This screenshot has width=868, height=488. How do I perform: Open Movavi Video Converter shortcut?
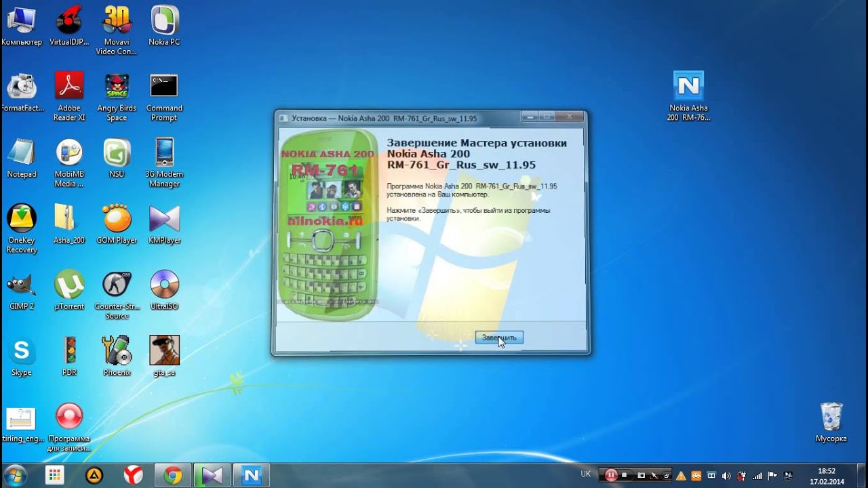[x=117, y=30]
